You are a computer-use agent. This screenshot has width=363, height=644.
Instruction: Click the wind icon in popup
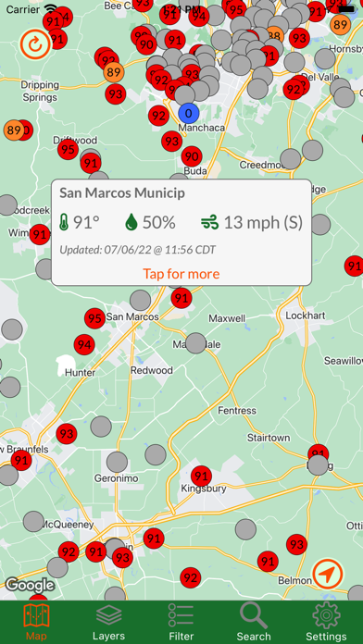click(209, 223)
